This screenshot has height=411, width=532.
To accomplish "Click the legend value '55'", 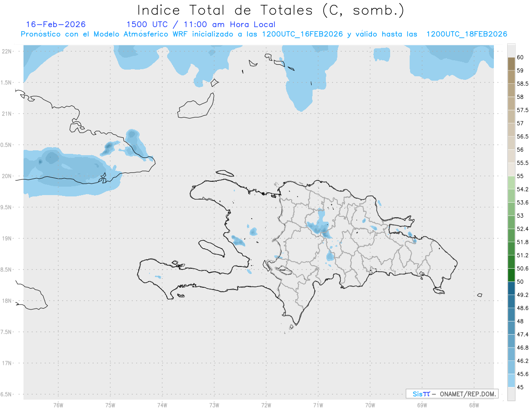I will (x=521, y=176).
